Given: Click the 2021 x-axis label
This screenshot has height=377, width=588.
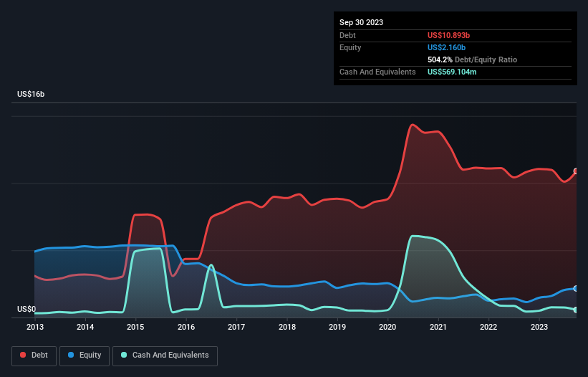Looking at the screenshot, I should (438, 327).
